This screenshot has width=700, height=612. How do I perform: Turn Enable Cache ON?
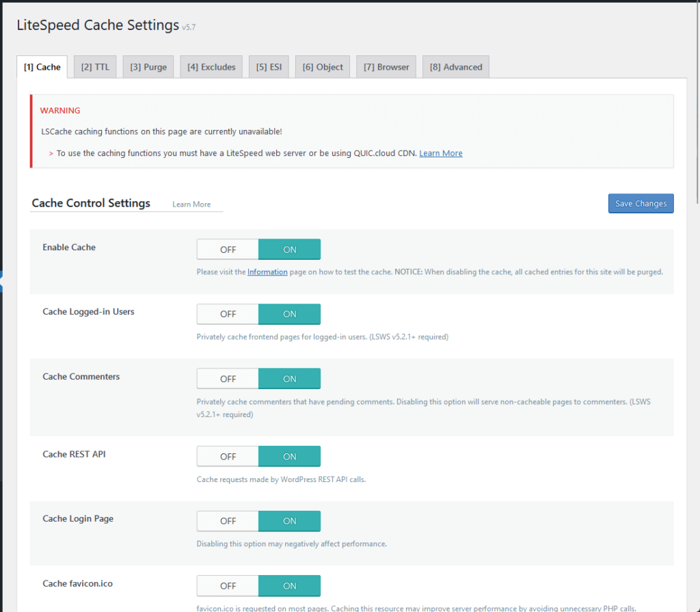(x=289, y=250)
